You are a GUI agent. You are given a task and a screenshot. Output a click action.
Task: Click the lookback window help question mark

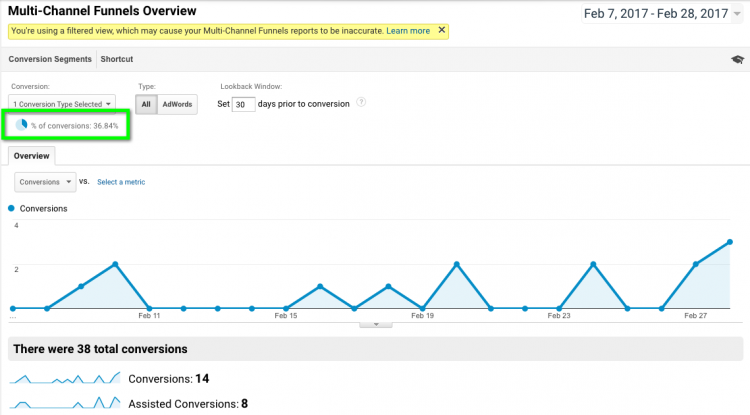pyautogui.click(x=361, y=102)
